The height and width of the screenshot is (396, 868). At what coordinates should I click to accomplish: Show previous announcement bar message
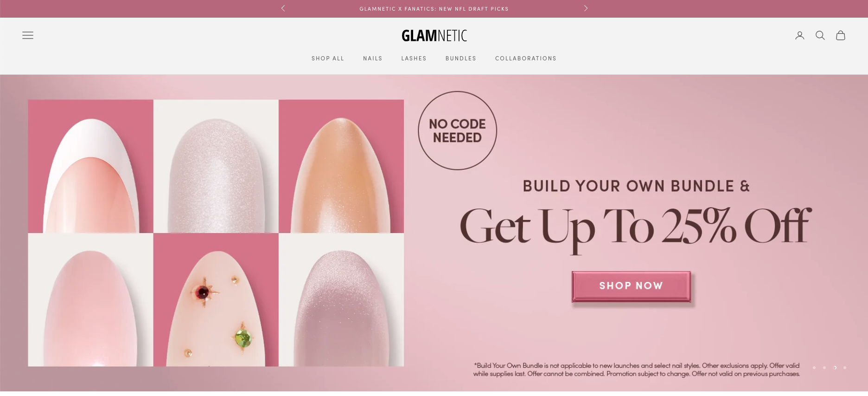pos(283,8)
